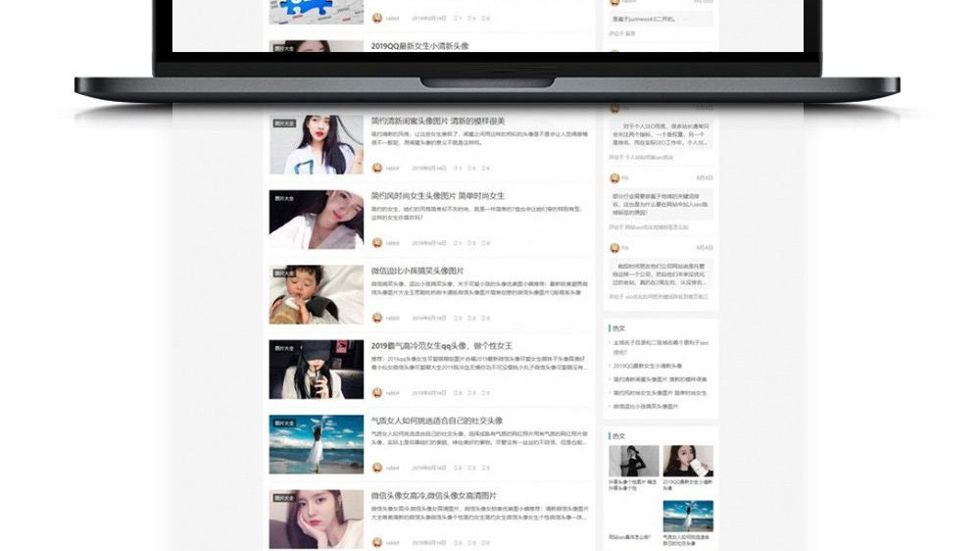Click likes icon under 简约风时尚女生头像图片 article
This screenshot has width=980, height=551.
(484, 243)
